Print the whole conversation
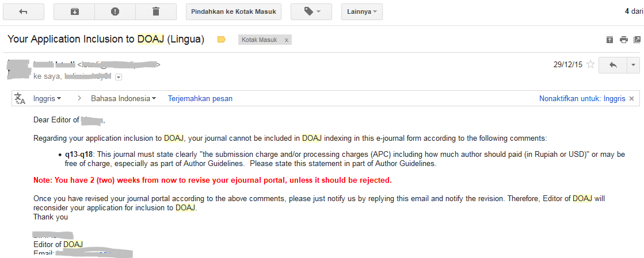 tap(623, 40)
